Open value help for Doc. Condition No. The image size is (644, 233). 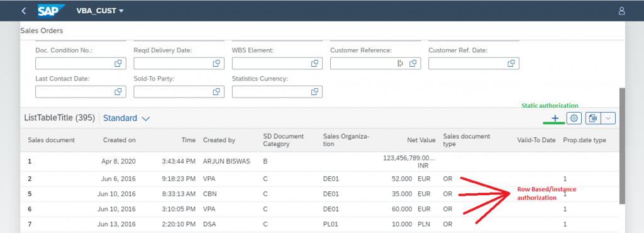pyautogui.click(x=118, y=63)
